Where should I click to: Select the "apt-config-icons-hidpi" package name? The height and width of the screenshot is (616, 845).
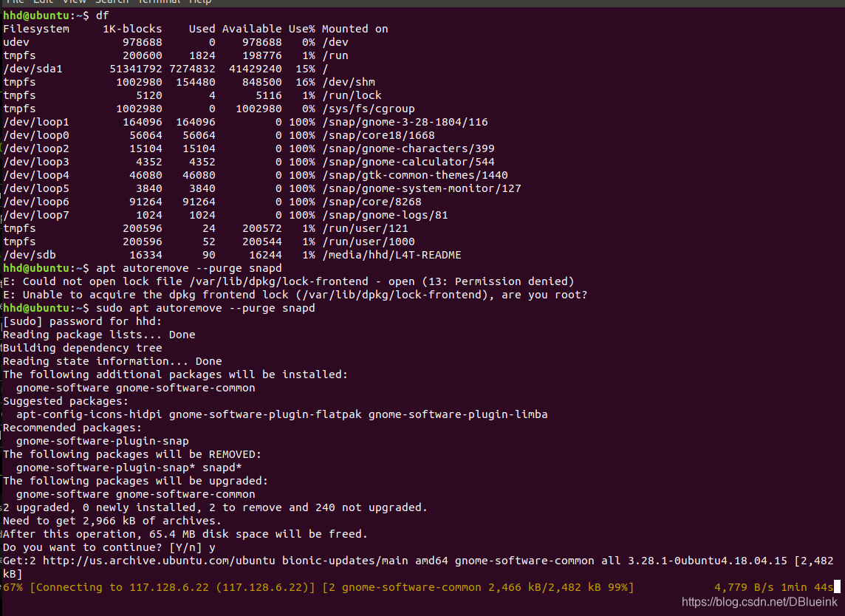point(89,414)
